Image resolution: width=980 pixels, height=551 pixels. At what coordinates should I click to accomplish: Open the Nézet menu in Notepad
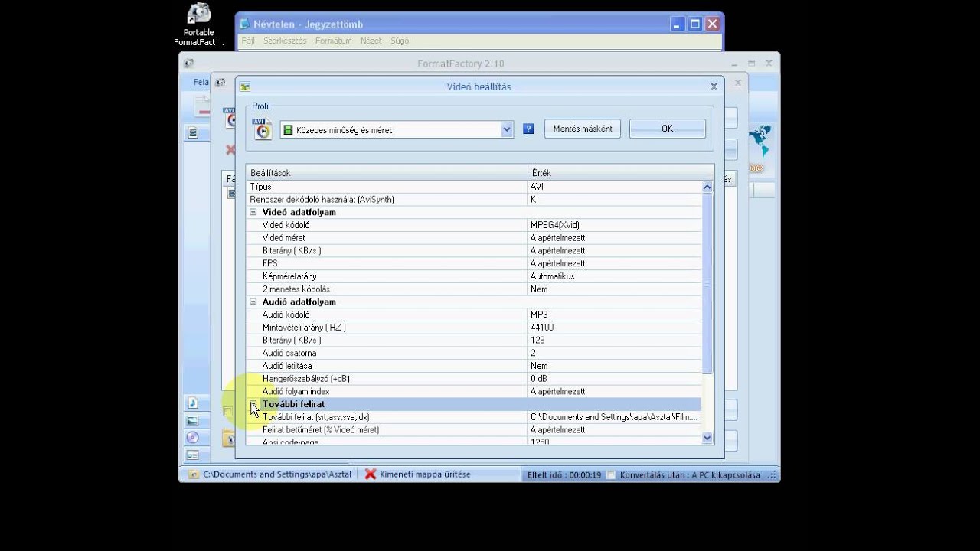(x=371, y=41)
